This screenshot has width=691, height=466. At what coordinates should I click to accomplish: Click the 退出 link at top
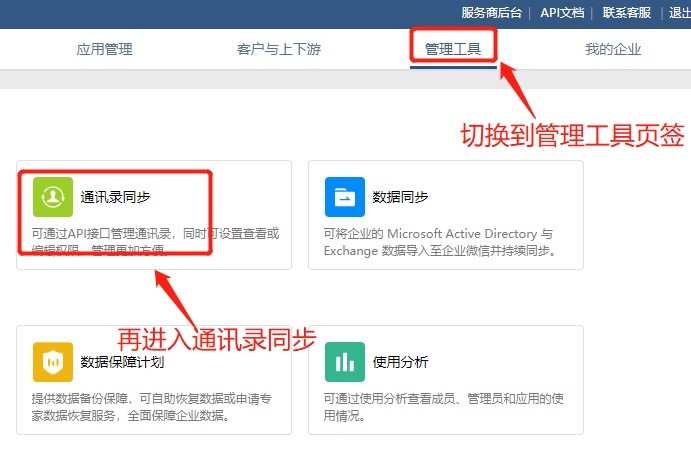point(680,12)
